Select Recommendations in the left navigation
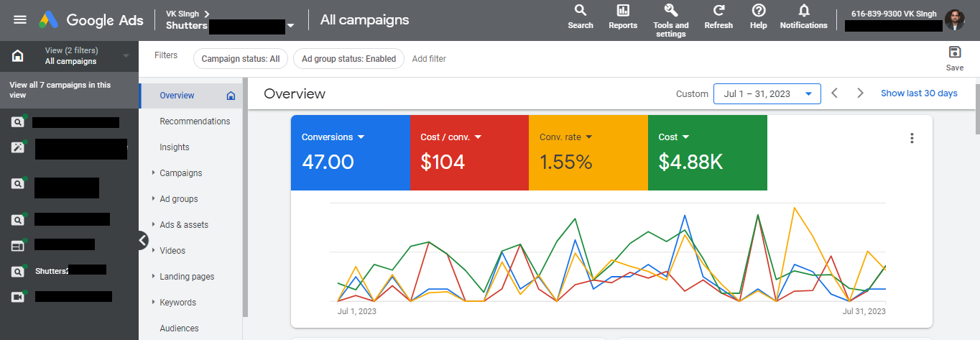This screenshot has height=340, width=980. tap(195, 121)
